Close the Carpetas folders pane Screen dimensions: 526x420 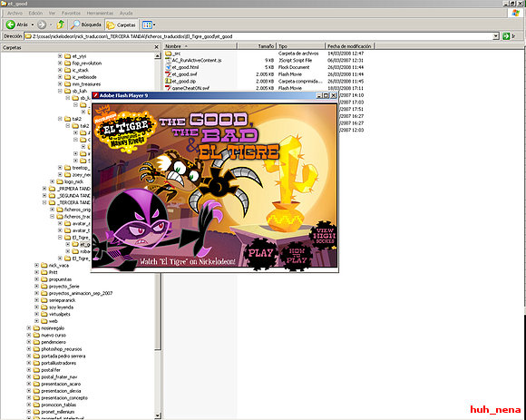[x=156, y=47]
